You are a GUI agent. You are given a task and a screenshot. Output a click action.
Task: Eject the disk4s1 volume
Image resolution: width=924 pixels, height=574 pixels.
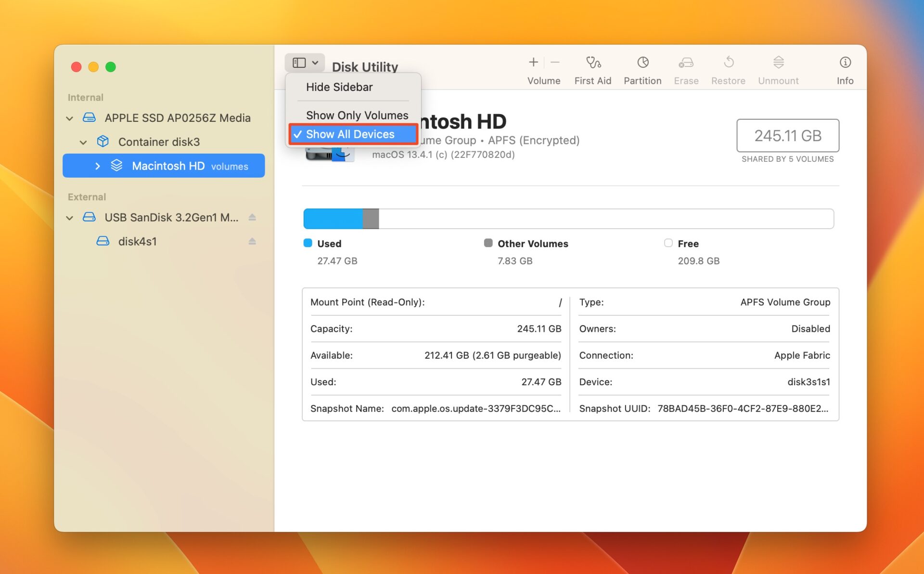point(253,241)
